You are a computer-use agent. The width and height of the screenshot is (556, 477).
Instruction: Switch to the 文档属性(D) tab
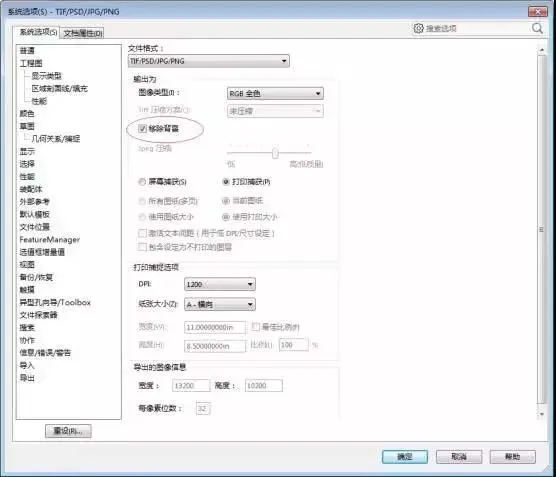83,33
